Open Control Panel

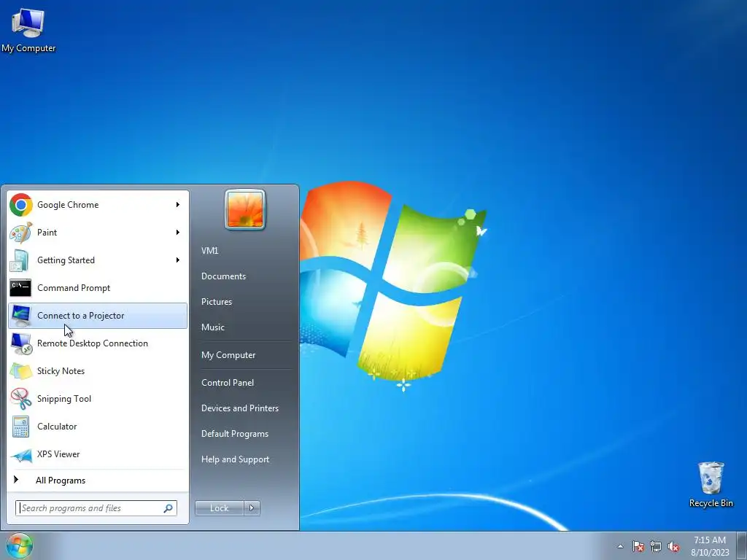[228, 382]
